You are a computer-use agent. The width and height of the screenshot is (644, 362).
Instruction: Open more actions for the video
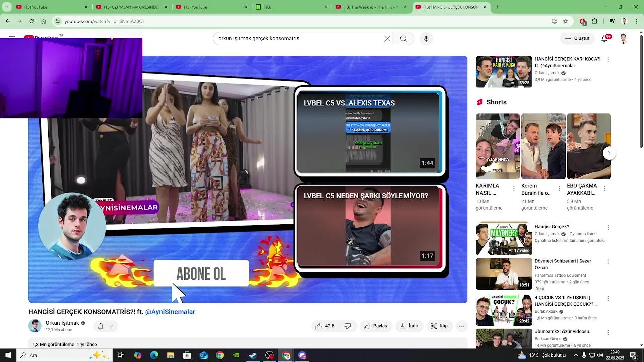[461, 326]
